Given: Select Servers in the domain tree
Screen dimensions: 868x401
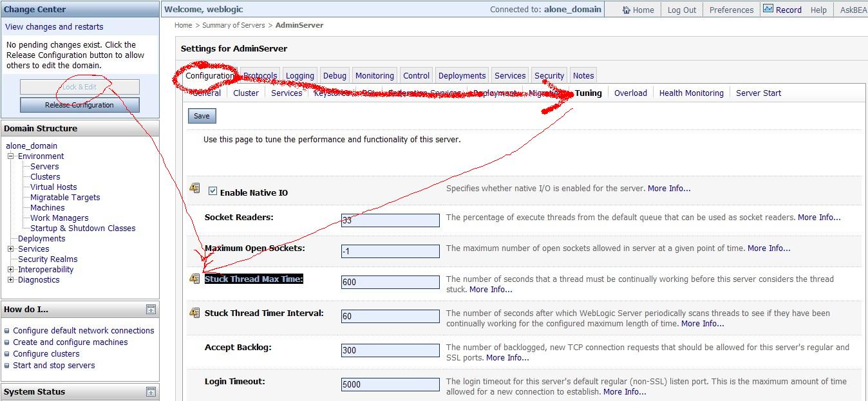Looking at the screenshot, I should [x=44, y=166].
